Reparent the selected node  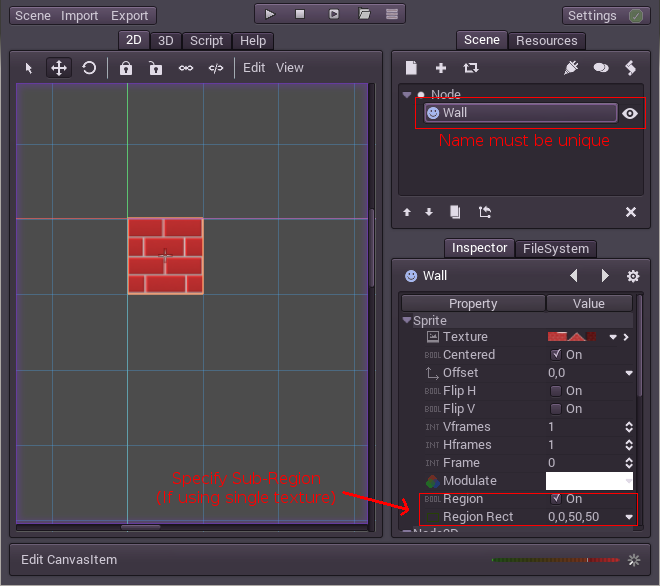pyautogui.click(x=484, y=212)
